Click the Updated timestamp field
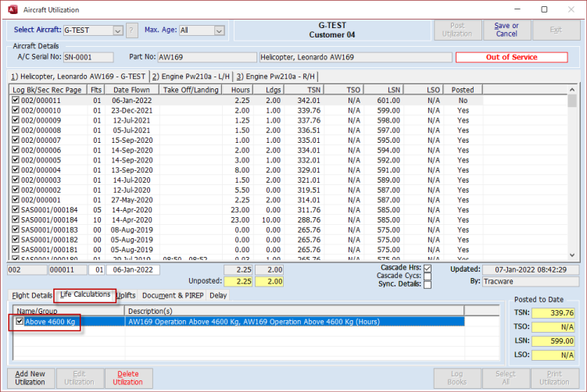The image size is (587, 392). click(531, 269)
